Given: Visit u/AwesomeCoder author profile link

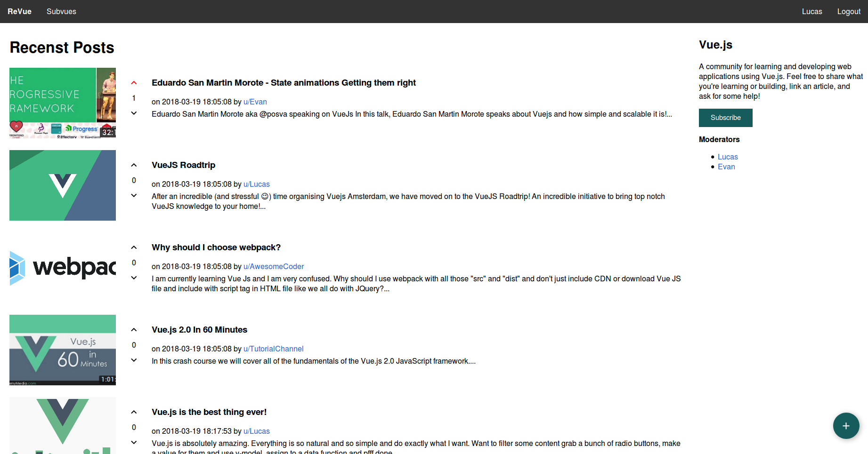Looking at the screenshot, I should click(x=274, y=266).
